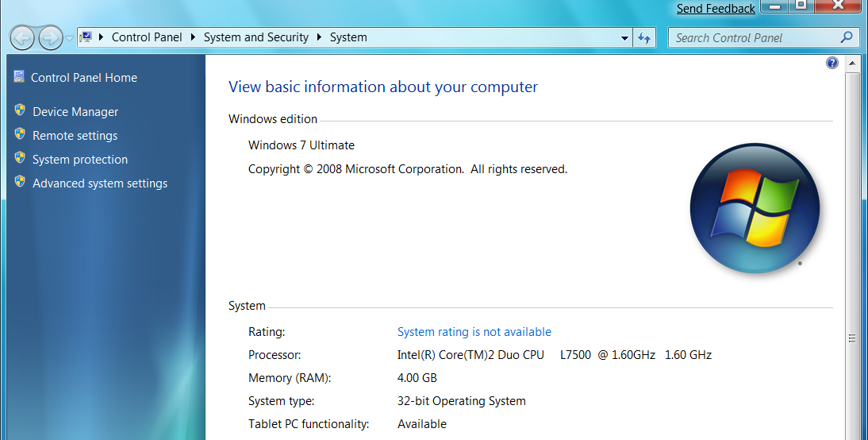This screenshot has width=868, height=440.
Task: Open Remote settings link
Action: (x=75, y=135)
